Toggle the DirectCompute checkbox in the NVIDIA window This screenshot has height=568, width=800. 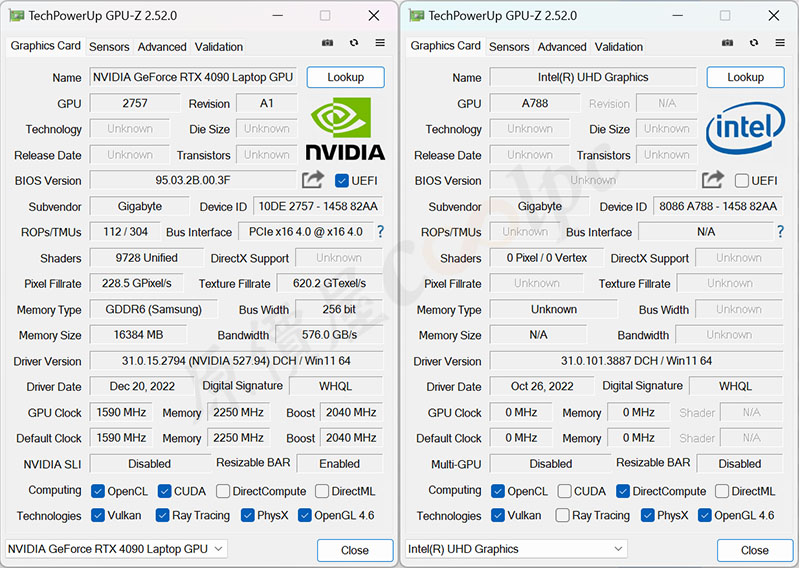223,491
